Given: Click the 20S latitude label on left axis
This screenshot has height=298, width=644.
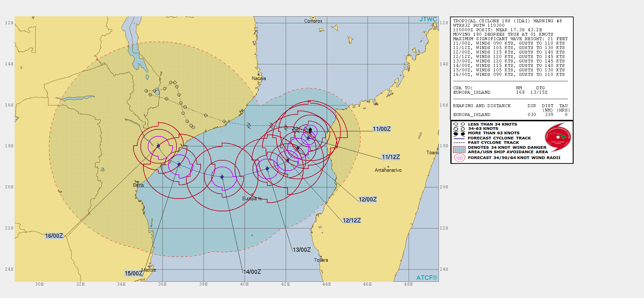Looking at the screenshot, I should (9, 187).
